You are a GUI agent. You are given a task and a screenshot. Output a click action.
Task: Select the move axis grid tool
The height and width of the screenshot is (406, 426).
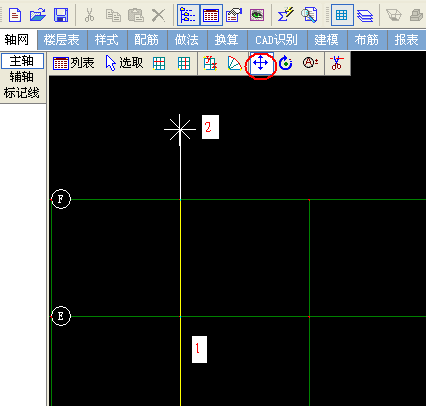pos(261,63)
